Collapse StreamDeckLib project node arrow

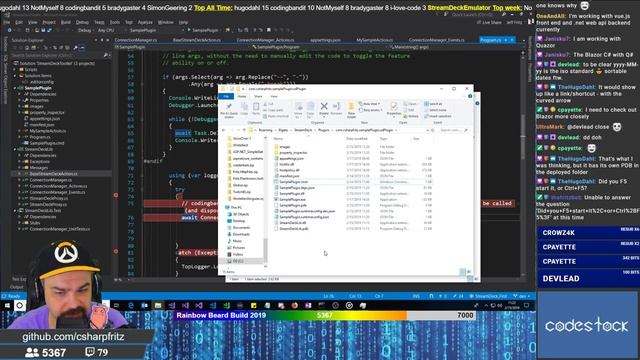click(16, 149)
